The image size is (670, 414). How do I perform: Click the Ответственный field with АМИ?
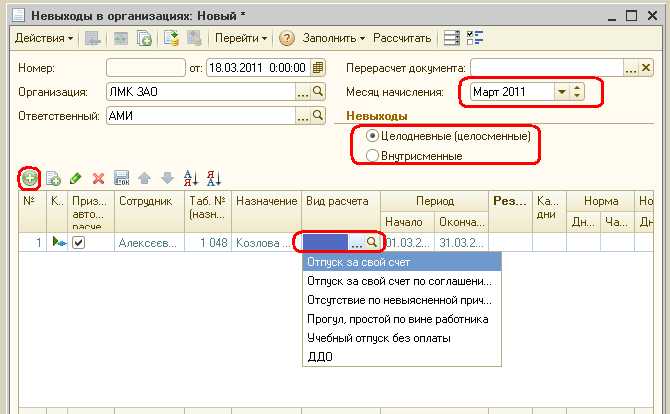(x=201, y=116)
